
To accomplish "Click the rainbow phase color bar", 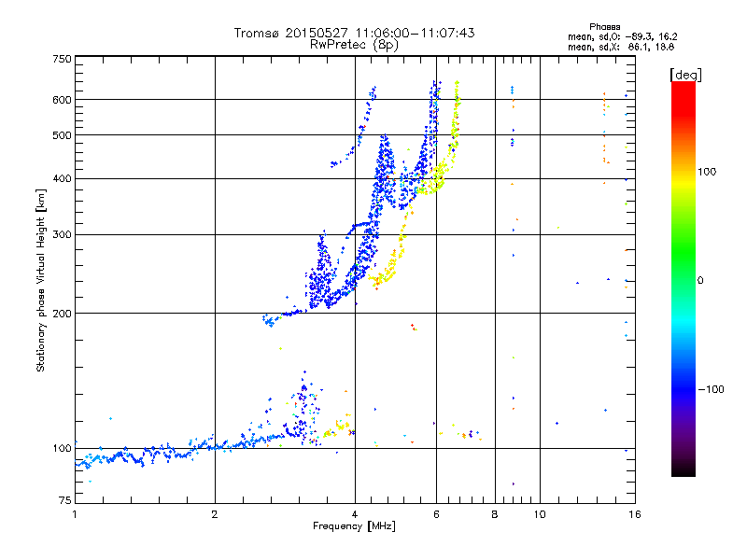I will 684,278.
